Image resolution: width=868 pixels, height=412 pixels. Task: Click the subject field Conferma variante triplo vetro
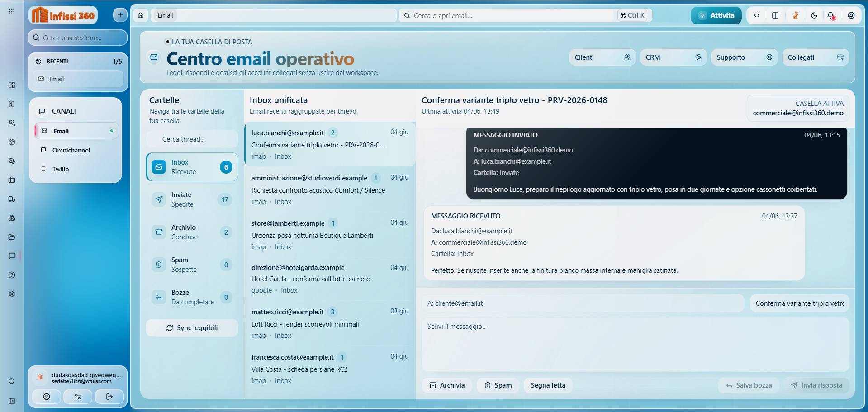click(799, 303)
